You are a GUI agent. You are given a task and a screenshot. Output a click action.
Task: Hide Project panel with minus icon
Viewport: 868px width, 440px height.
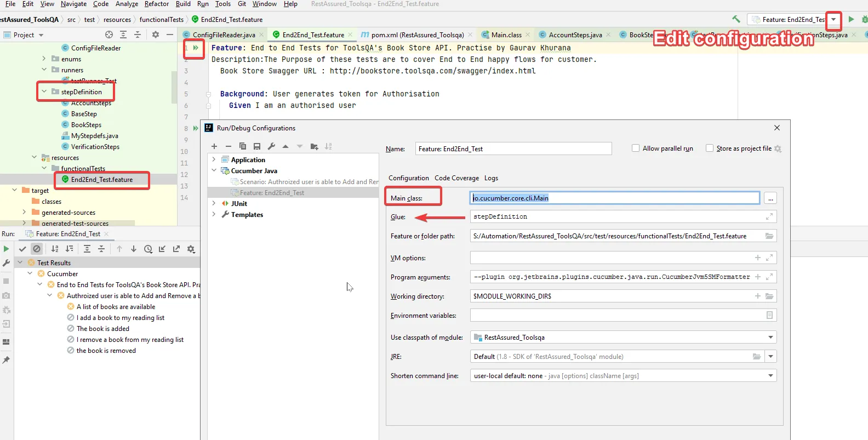click(170, 35)
